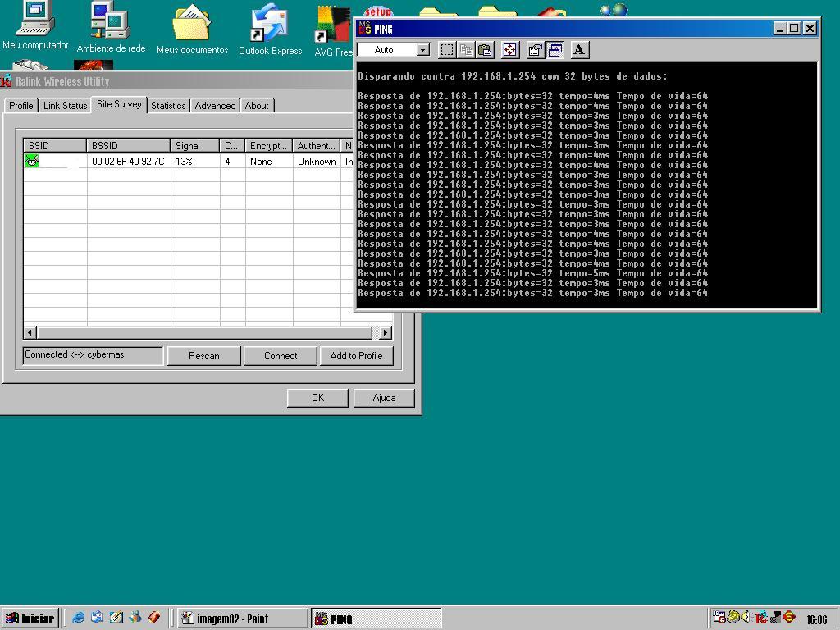Switch PING window to full screen mode
The image size is (840, 630).
tap(509, 50)
